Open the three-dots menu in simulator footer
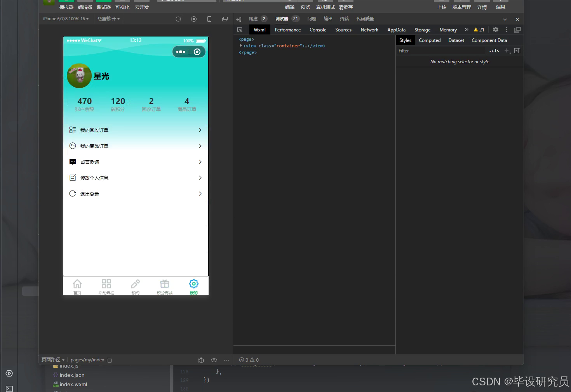 tap(226, 360)
